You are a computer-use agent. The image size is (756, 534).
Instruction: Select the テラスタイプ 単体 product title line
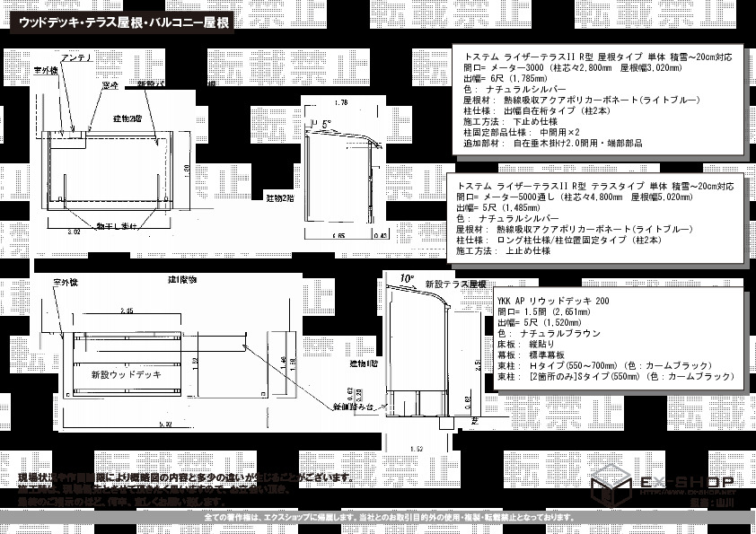(x=595, y=186)
